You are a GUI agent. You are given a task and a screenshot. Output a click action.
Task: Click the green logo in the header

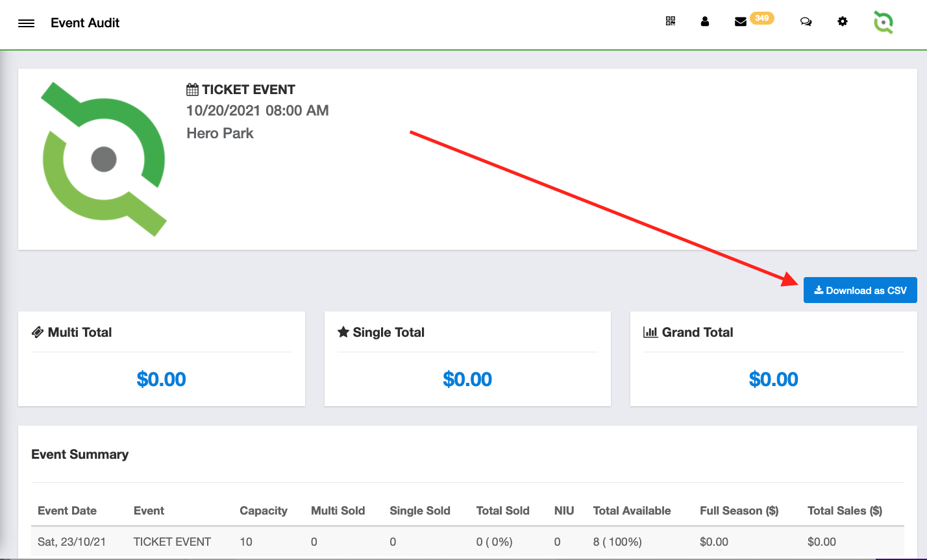pos(884,22)
